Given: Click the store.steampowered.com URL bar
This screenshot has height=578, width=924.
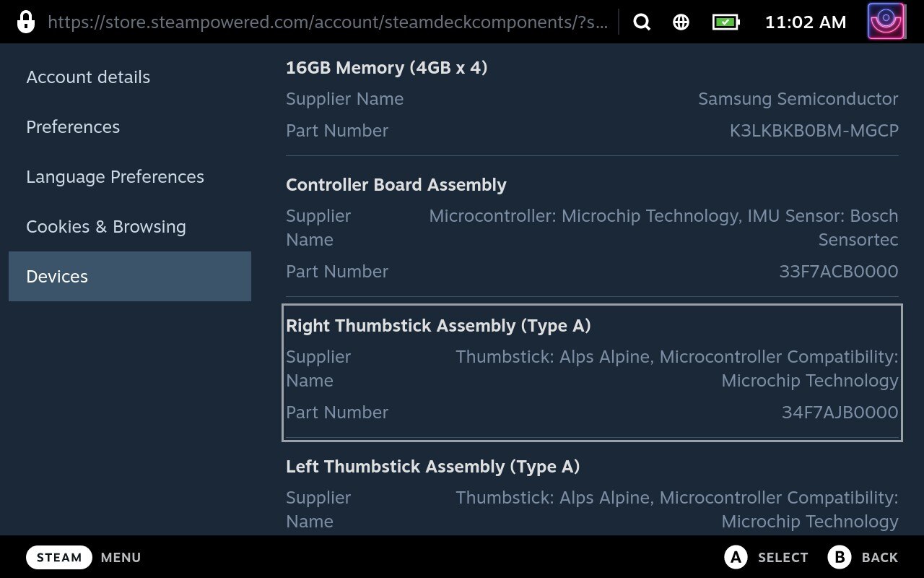Looking at the screenshot, I should click(328, 22).
